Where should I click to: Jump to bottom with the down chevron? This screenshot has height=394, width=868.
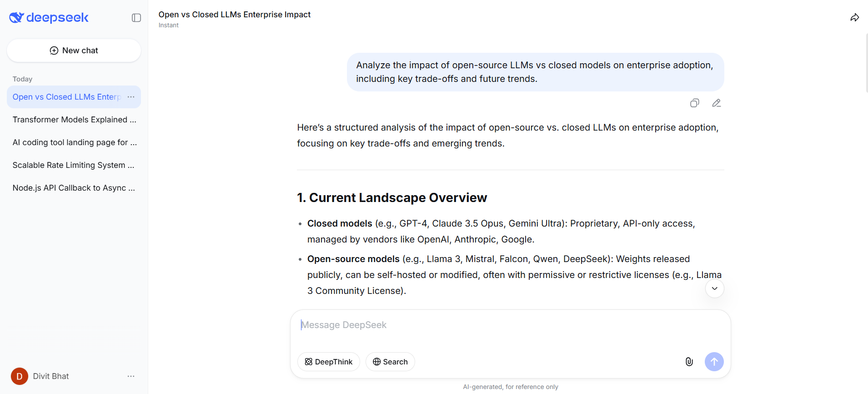715,288
